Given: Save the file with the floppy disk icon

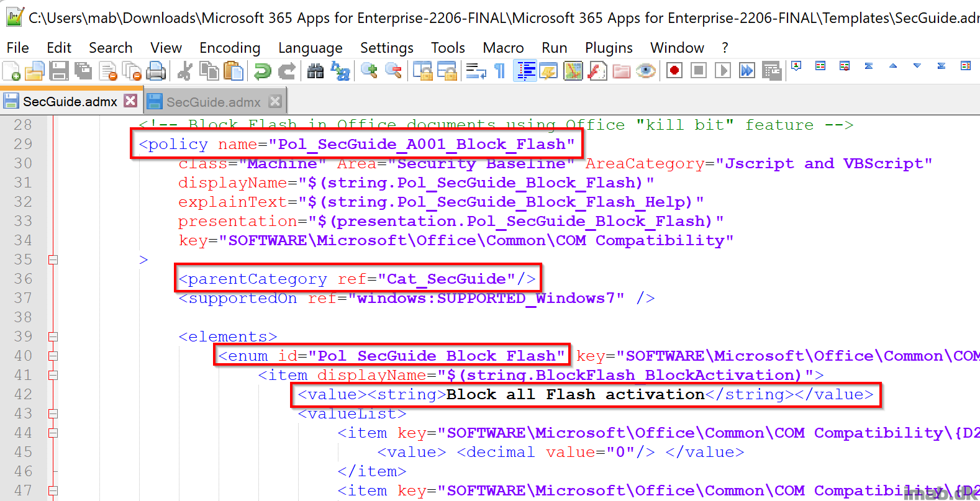Looking at the screenshot, I should 59,71.
